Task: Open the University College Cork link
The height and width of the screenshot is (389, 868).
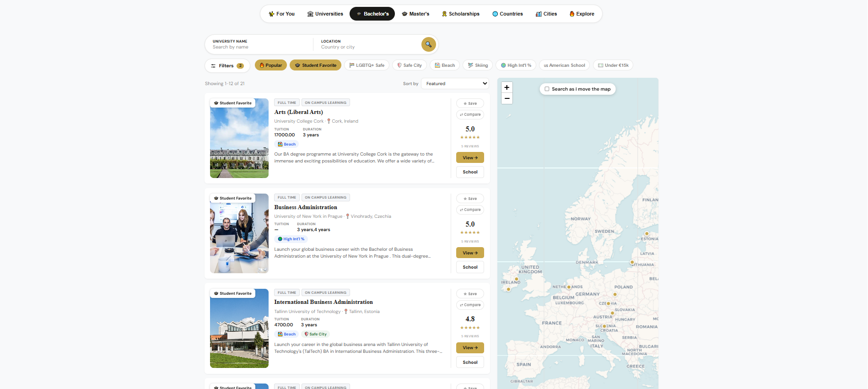Action: click(x=299, y=121)
